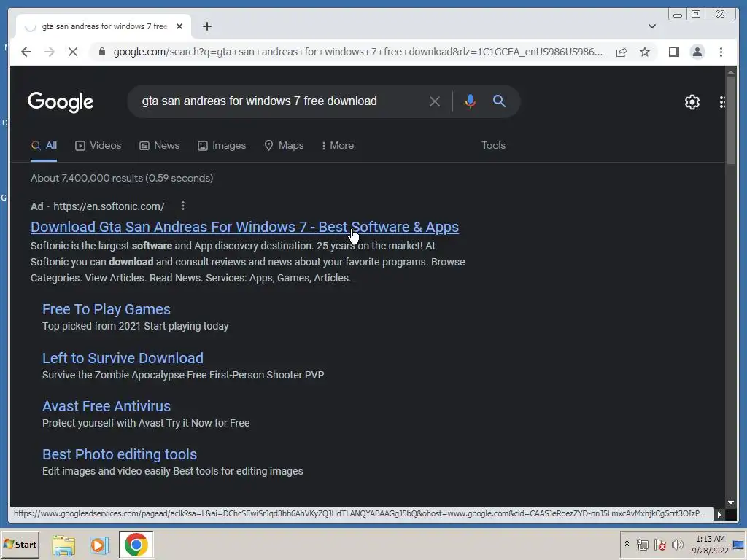This screenshot has width=747, height=560.
Task: Open Chrome's three-dot menu
Action: pyautogui.click(x=721, y=52)
